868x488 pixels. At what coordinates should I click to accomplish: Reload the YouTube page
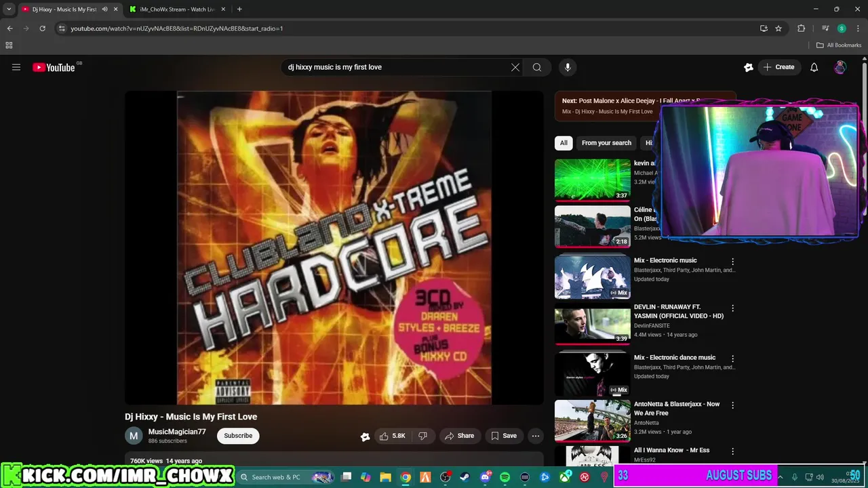point(42,28)
